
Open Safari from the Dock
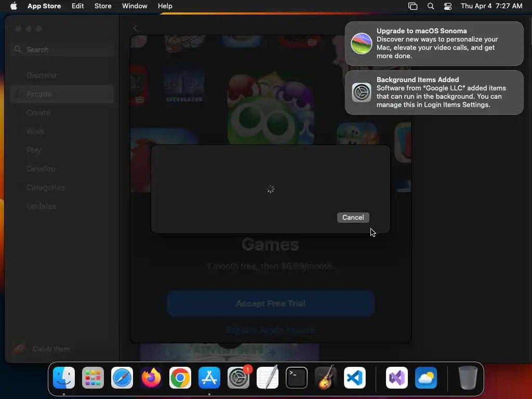tap(122, 378)
